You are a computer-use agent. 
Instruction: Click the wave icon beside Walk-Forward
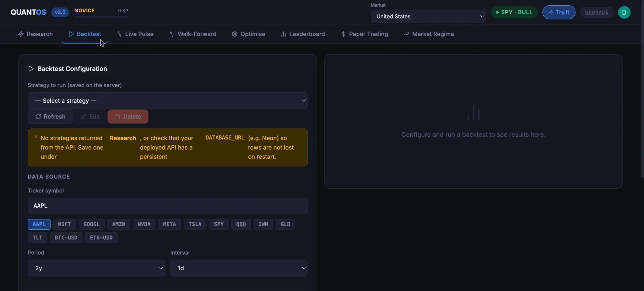172,34
